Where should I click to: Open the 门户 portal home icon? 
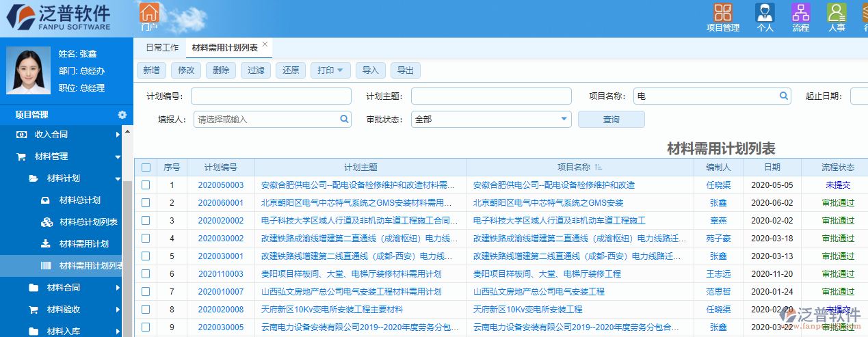tap(149, 16)
